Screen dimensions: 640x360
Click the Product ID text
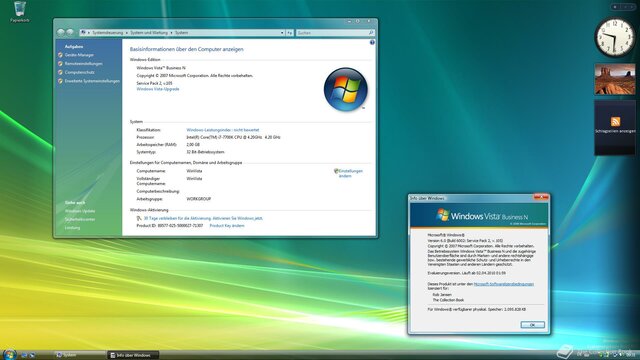pyautogui.click(x=169, y=226)
